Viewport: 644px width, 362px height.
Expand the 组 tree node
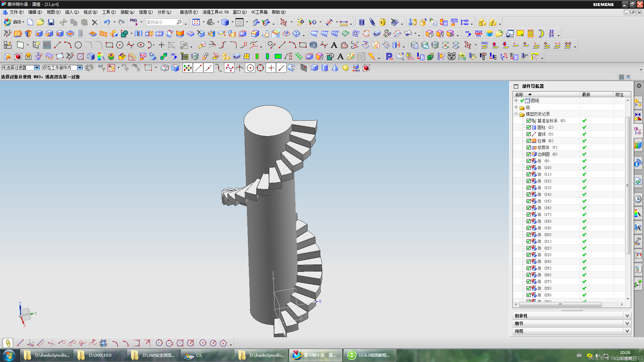[516, 107]
